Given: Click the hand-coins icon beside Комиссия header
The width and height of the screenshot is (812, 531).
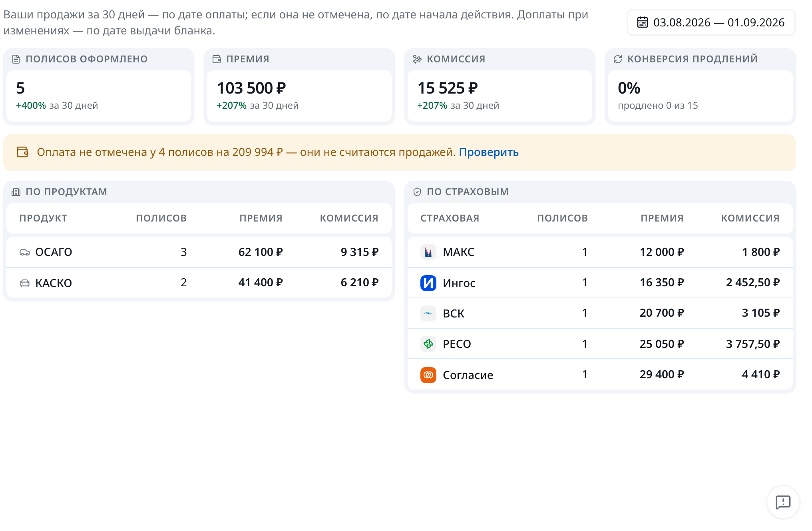Looking at the screenshot, I should click(x=417, y=59).
